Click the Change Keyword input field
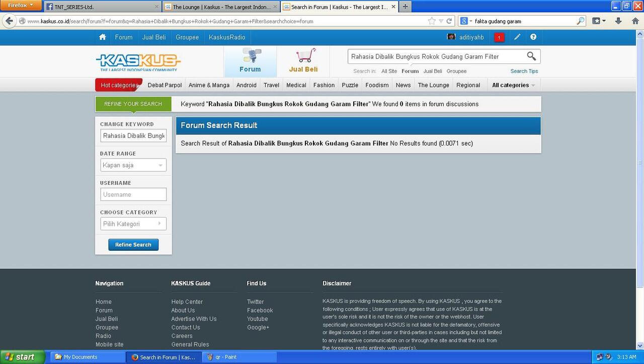This screenshot has width=644, height=364. [x=133, y=136]
